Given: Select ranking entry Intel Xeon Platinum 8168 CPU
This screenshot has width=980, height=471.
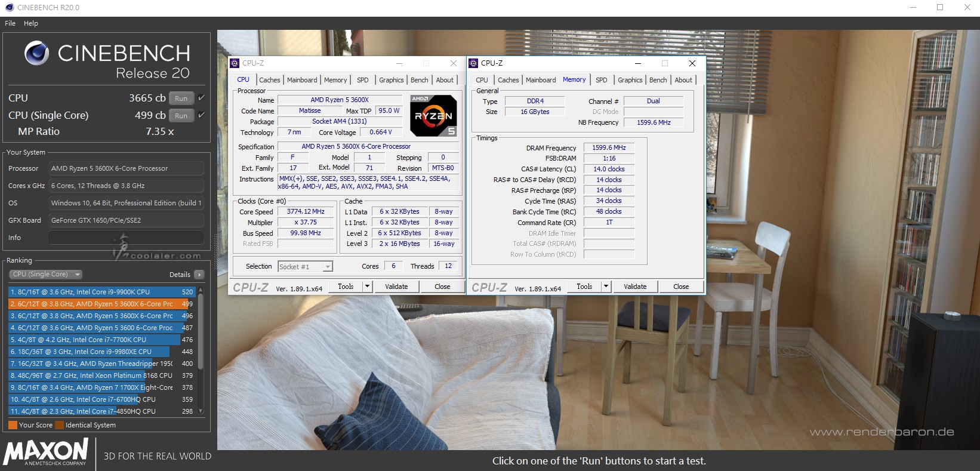Looking at the screenshot, I should pyautogui.click(x=102, y=375).
